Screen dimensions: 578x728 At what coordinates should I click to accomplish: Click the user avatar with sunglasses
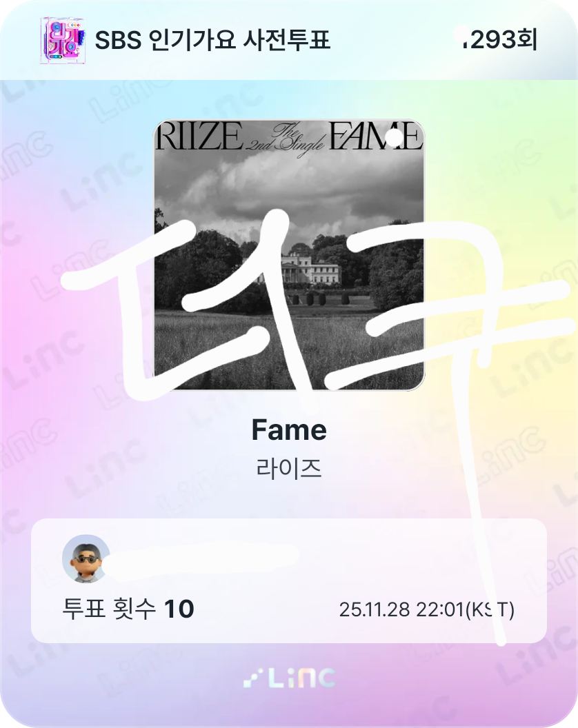pyautogui.click(x=86, y=558)
